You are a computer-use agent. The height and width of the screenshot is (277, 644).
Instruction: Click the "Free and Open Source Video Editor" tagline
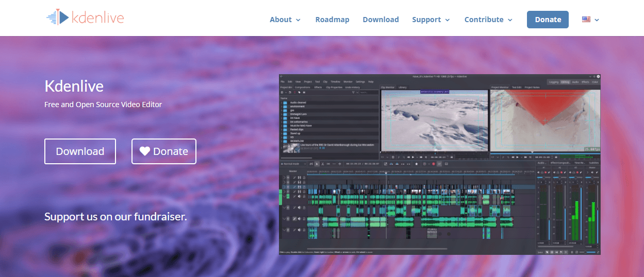click(103, 105)
